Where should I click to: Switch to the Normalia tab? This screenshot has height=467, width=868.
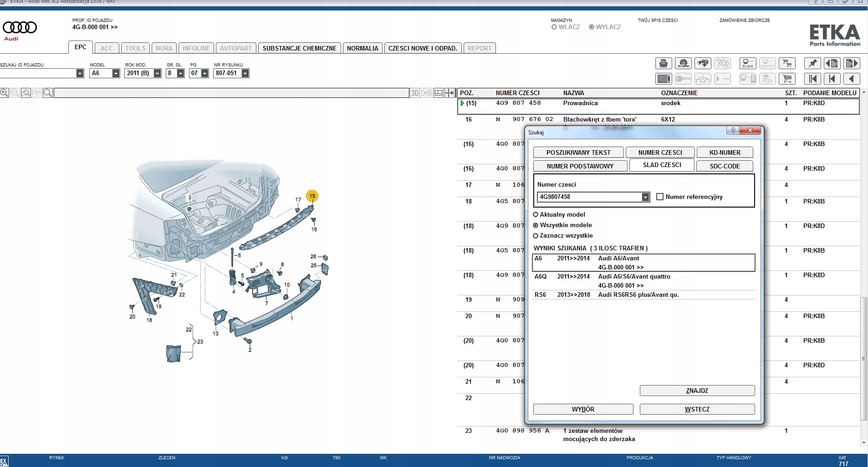(362, 48)
